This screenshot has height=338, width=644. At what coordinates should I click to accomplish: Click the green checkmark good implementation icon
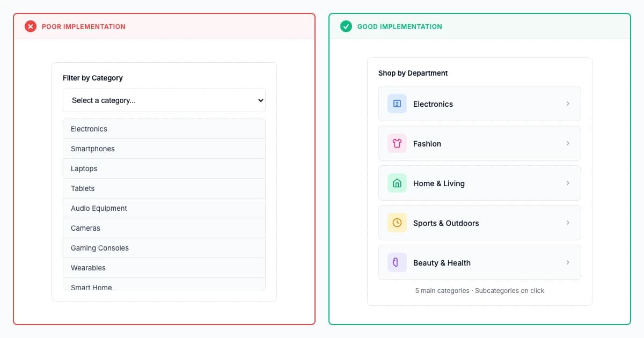point(346,26)
